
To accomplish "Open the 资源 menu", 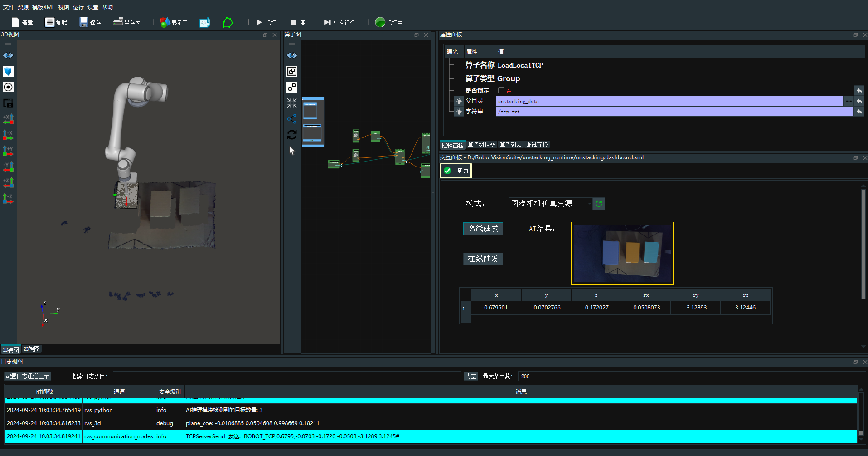I will click(x=23, y=7).
